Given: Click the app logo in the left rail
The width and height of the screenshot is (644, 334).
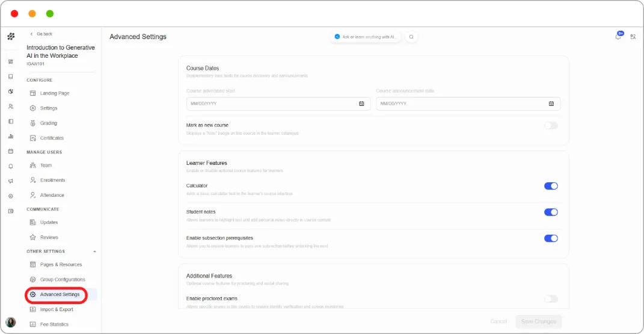Looking at the screenshot, I should (11, 37).
